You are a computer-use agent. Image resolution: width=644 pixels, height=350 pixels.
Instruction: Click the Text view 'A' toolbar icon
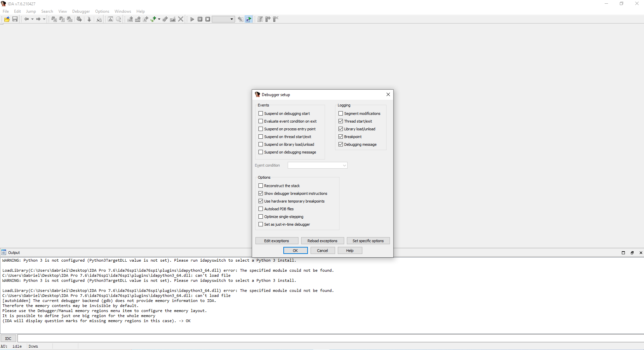(110, 19)
